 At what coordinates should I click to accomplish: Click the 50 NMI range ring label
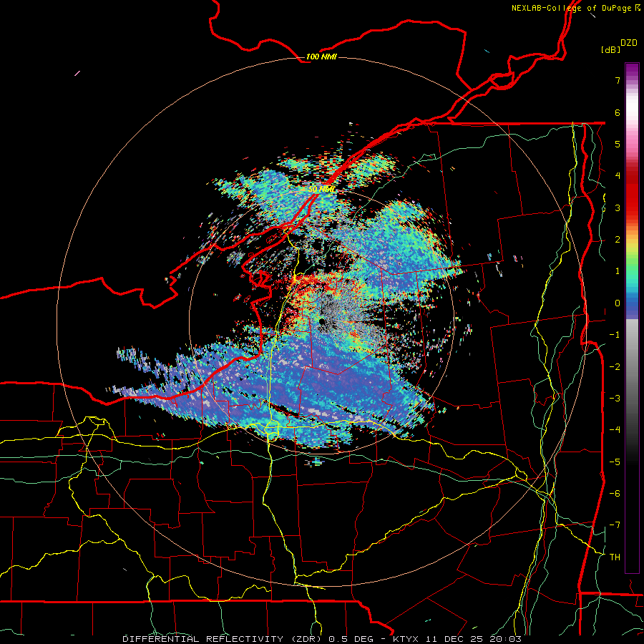(x=321, y=190)
